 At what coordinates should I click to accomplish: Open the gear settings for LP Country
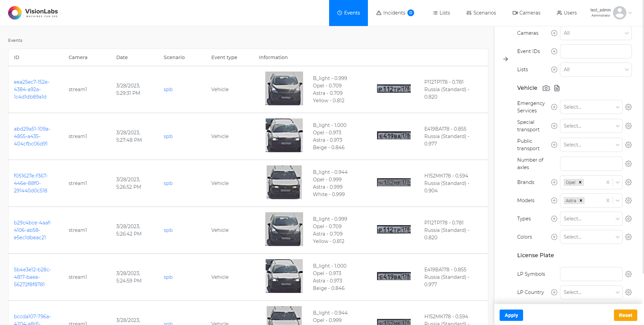coord(628,292)
